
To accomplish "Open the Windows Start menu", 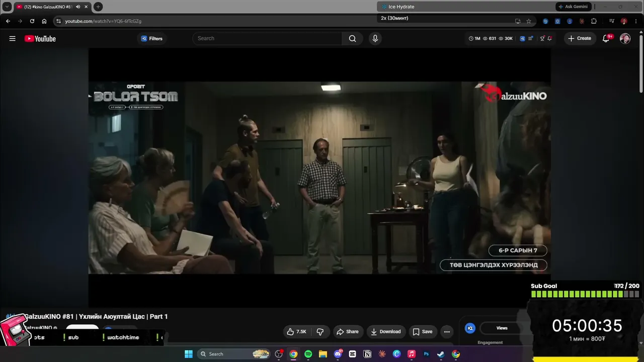I will coord(188,354).
